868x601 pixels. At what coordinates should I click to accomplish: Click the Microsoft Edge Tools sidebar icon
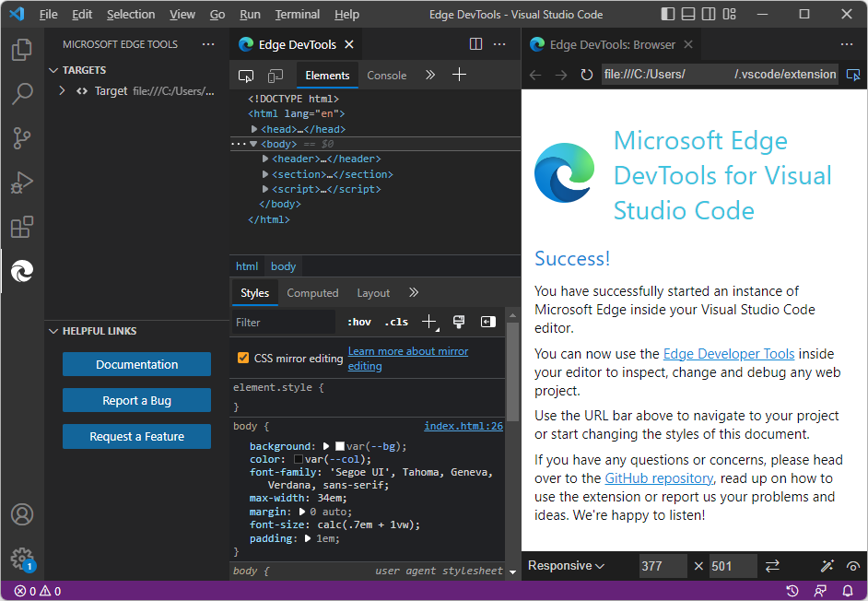22,271
